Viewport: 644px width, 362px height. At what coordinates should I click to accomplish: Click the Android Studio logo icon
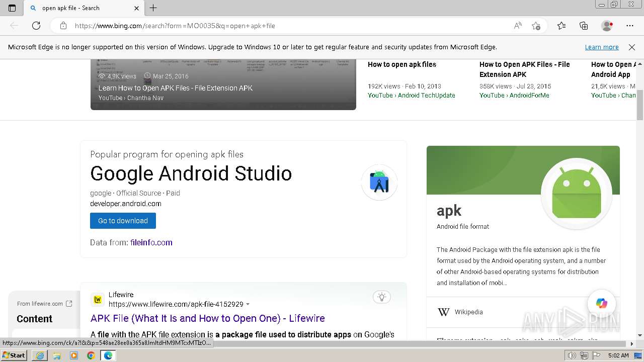[379, 182]
